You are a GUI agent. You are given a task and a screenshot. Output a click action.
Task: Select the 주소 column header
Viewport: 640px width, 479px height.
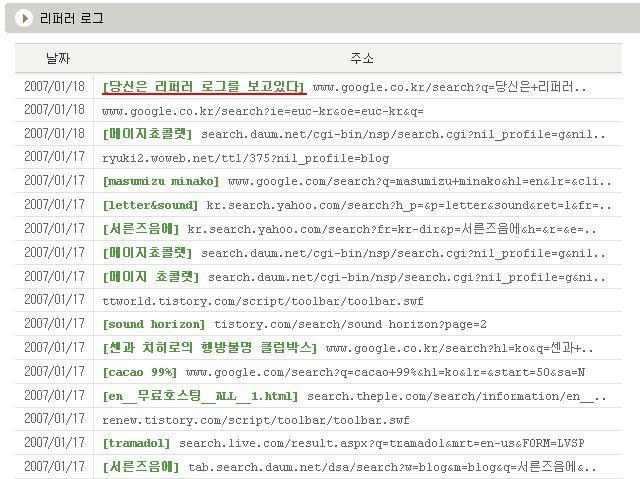(362, 58)
